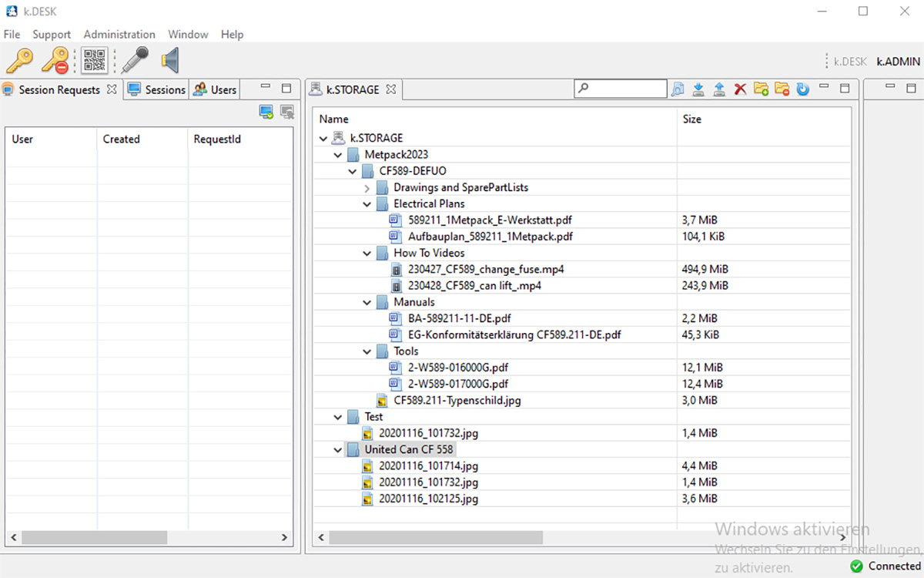The height and width of the screenshot is (578, 924).
Task: Select 20201116_101714.jpg file
Action: point(428,466)
